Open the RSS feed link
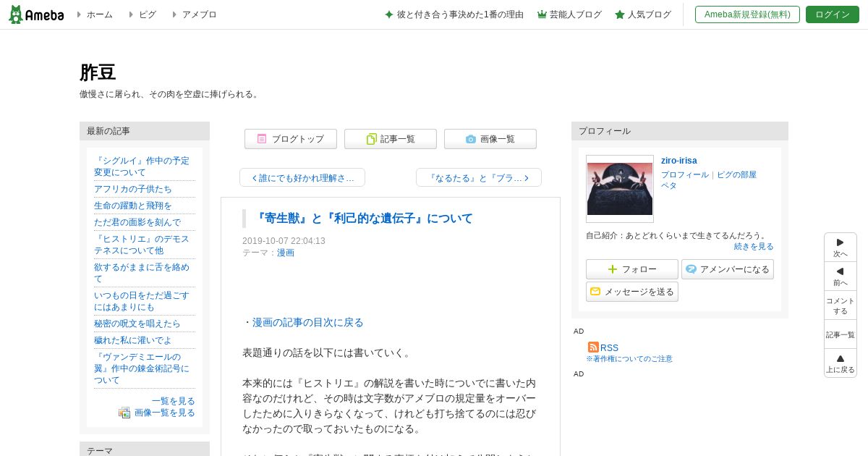The width and height of the screenshot is (868, 456). [x=609, y=347]
